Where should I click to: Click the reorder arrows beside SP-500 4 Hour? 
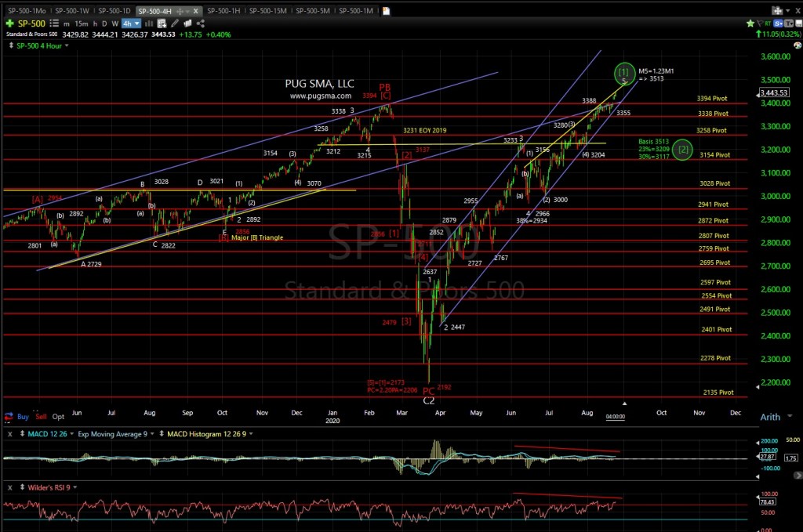tap(11, 46)
